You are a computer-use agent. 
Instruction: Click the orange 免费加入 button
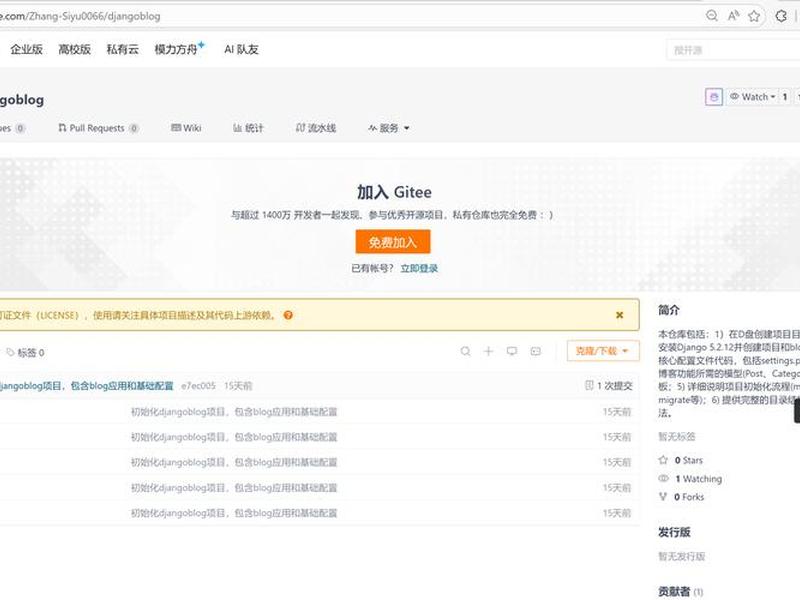[393, 242]
